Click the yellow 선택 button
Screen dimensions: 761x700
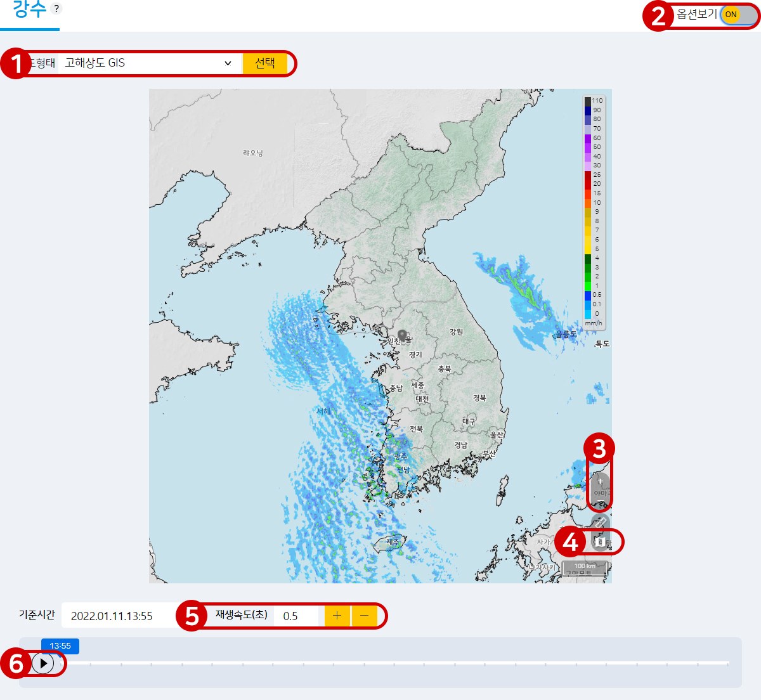pos(265,63)
